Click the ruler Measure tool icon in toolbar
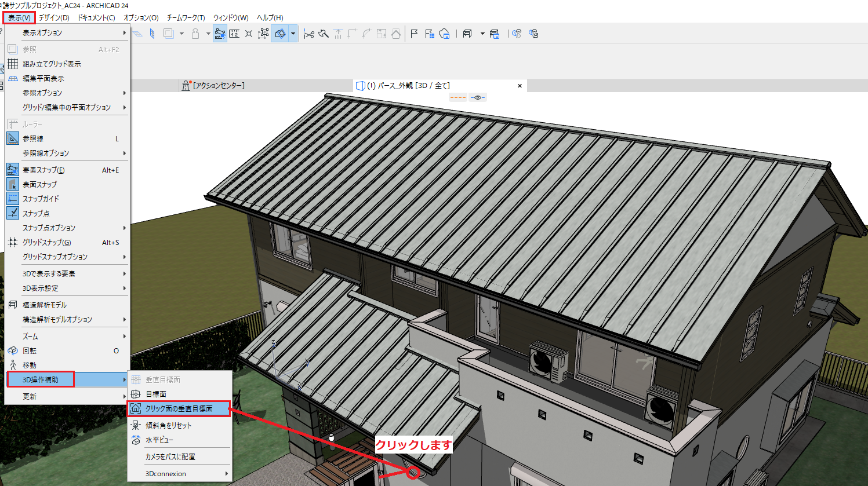The image size is (868, 486). point(234,34)
